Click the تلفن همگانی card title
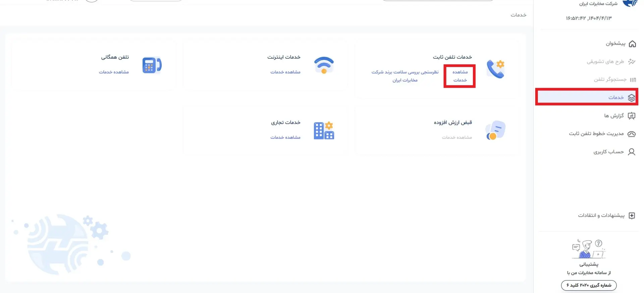 (115, 57)
